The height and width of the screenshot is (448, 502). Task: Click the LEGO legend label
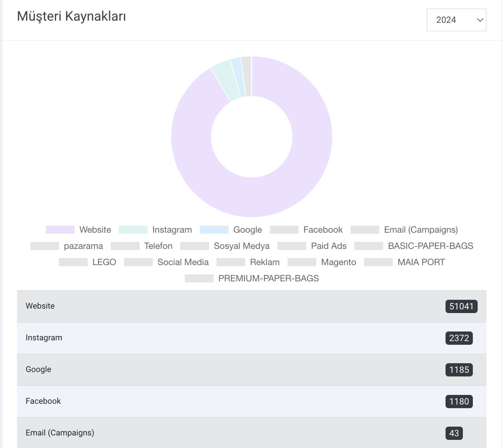(x=104, y=262)
